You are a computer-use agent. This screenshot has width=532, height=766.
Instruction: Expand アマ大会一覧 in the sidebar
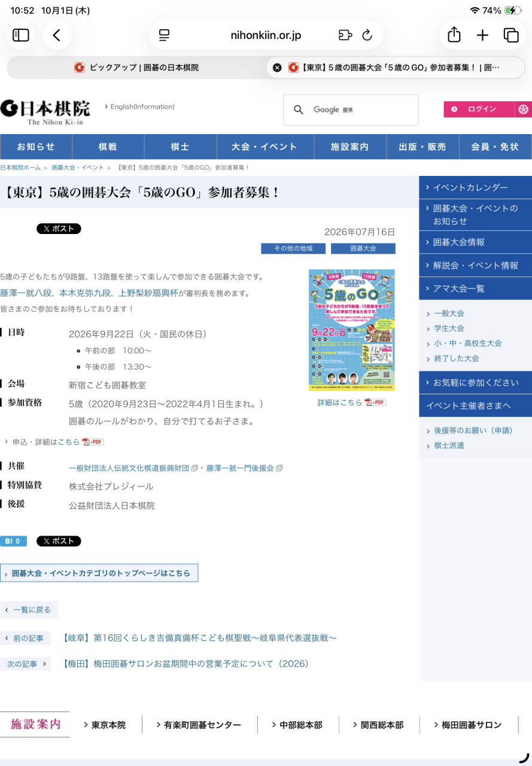pyautogui.click(x=476, y=288)
